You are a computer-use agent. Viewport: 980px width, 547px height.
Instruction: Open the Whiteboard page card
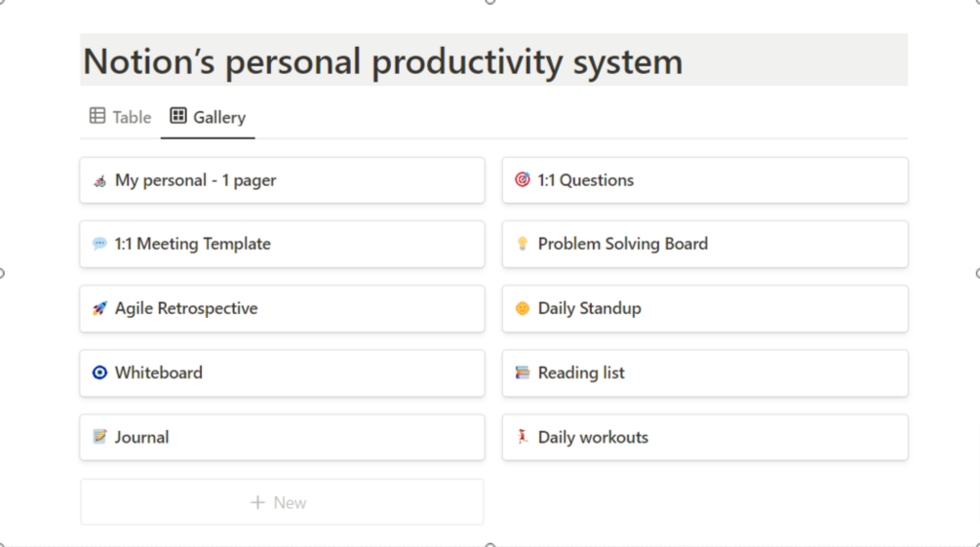[x=282, y=372]
